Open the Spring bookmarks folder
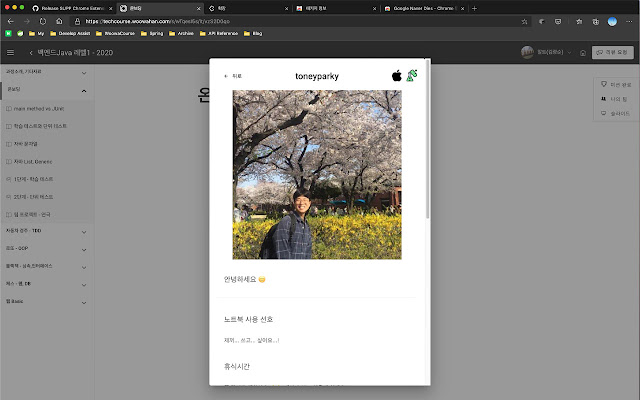The width and height of the screenshot is (640, 400). point(152,33)
